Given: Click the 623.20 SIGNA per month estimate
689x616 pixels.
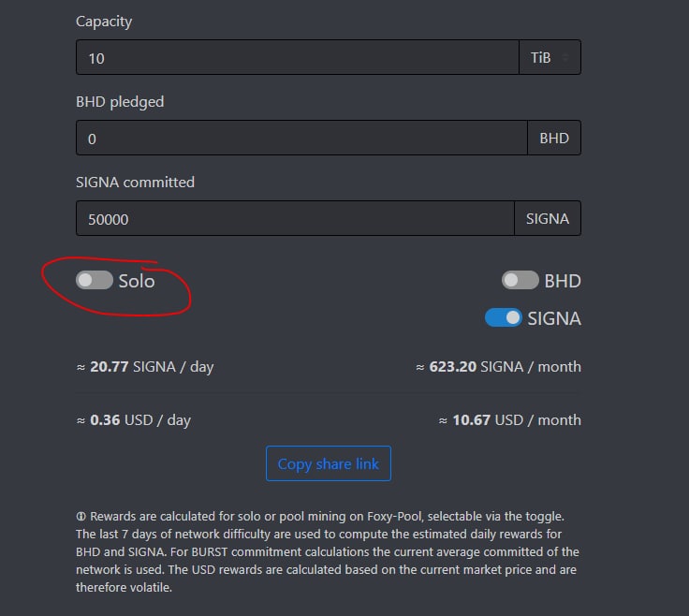Looking at the screenshot, I should click(x=498, y=367).
